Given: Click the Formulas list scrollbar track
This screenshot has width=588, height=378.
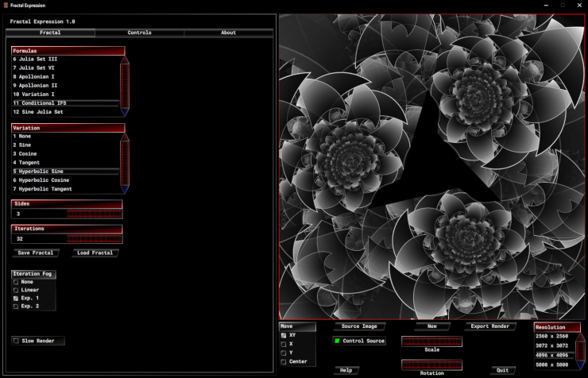Looking at the screenshot, I should coord(125,87).
